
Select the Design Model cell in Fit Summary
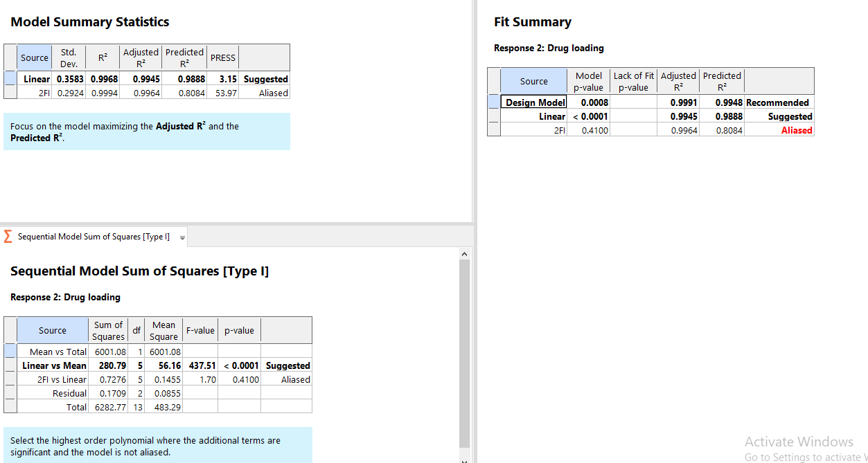click(x=533, y=102)
